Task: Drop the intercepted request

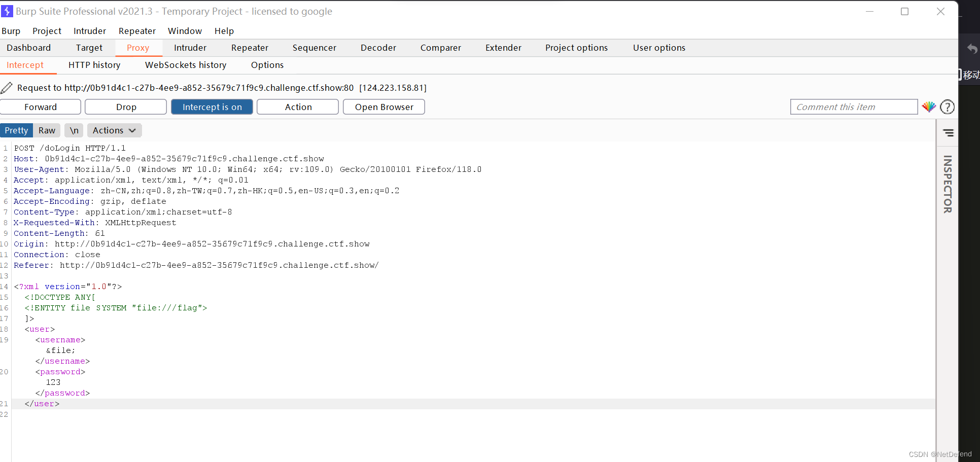Action: point(126,107)
